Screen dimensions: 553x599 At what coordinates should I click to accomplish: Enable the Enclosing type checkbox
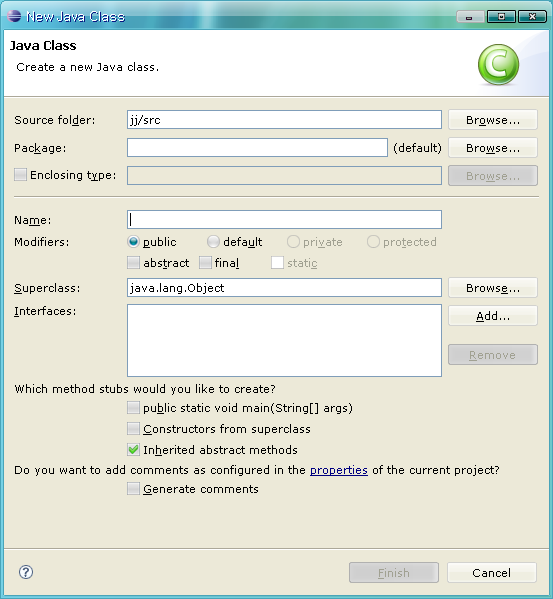[x=20, y=175]
